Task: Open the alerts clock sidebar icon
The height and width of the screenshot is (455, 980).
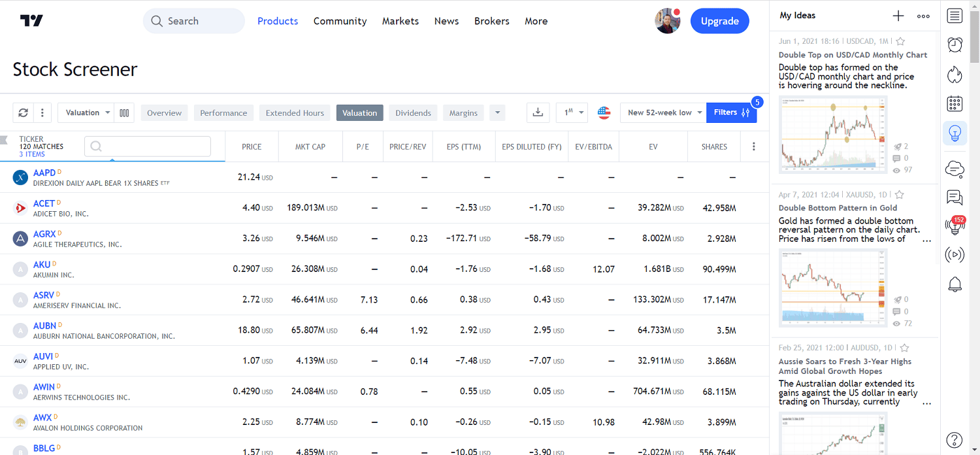Action: 955,44
